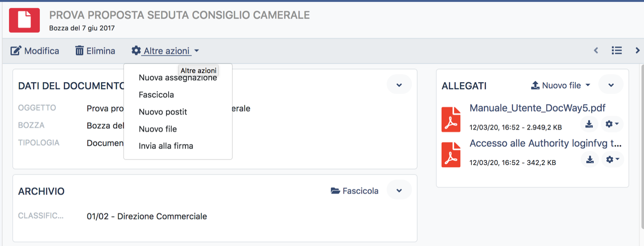Open the list view icon in toolbar
Image resolution: width=644 pixels, height=246 pixels.
coord(616,51)
